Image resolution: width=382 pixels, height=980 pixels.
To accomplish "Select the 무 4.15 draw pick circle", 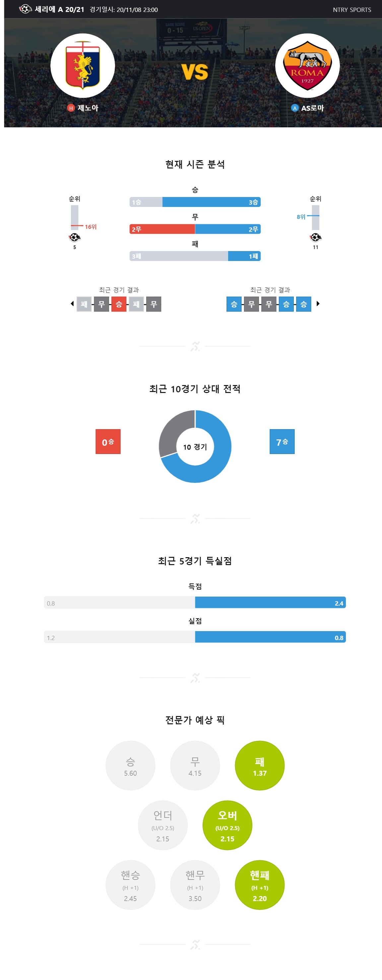I will point(195,765).
